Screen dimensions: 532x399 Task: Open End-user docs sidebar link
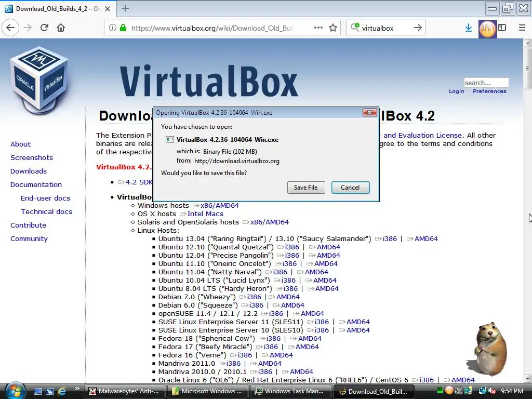[45, 198]
